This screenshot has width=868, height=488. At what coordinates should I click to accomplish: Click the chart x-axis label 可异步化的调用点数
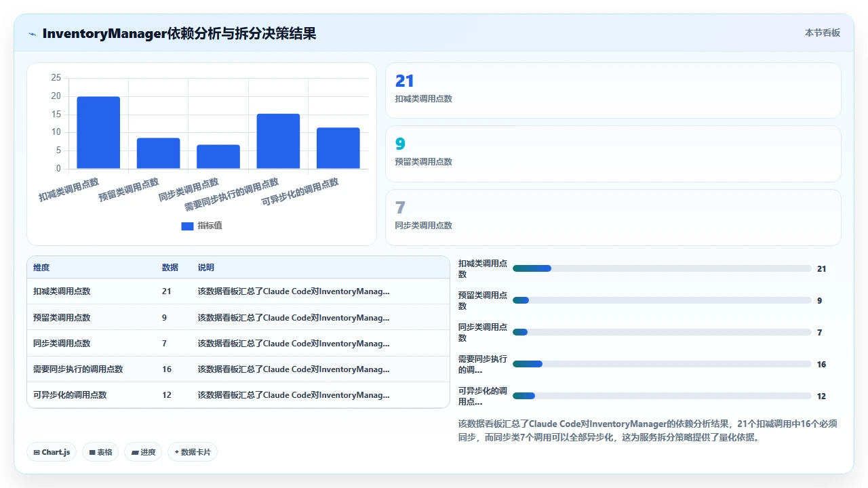pyautogui.click(x=300, y=192)
